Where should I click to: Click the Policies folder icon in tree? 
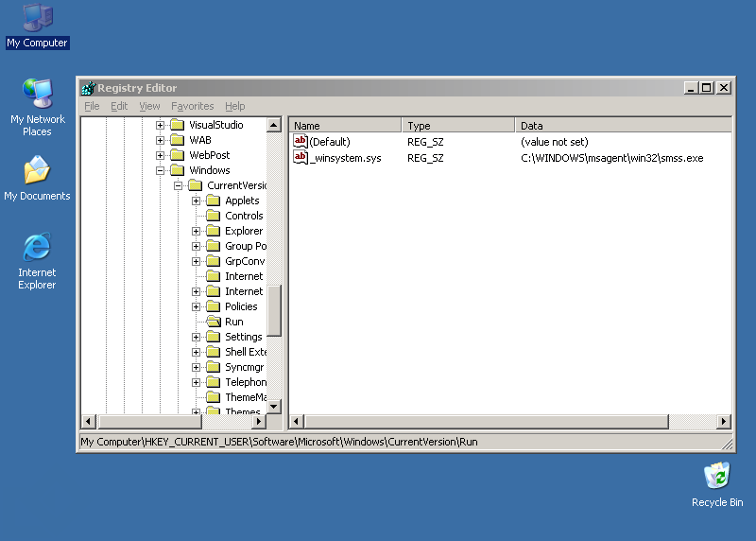tap(213, 306)
